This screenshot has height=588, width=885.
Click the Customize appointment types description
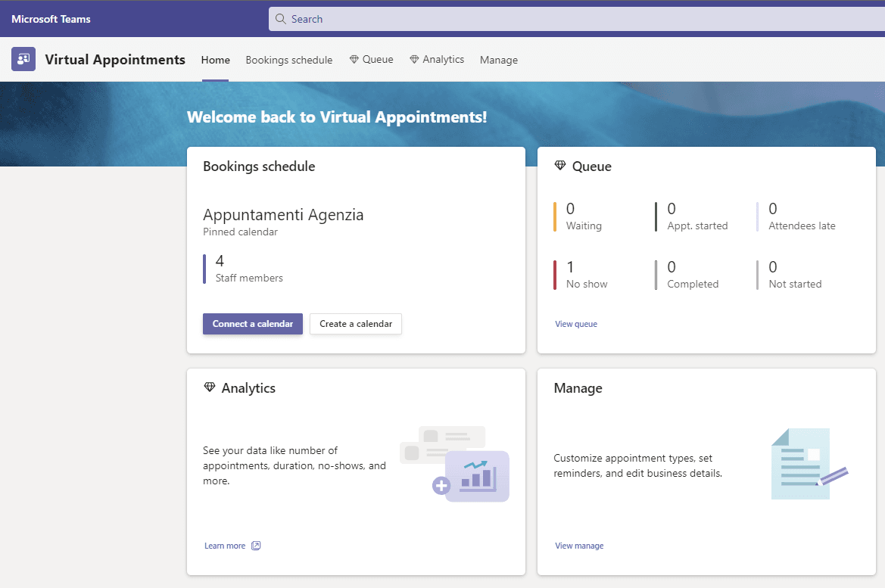click(x=637, y=465)
